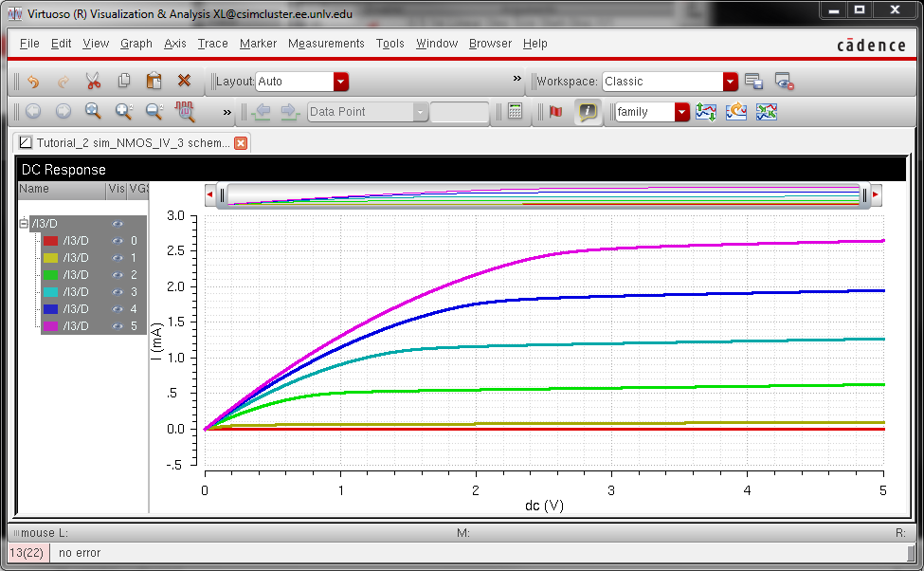Click the red flag marker icon
The height and width of the screenshot is (571, 924).
click(x=555, y=112)
